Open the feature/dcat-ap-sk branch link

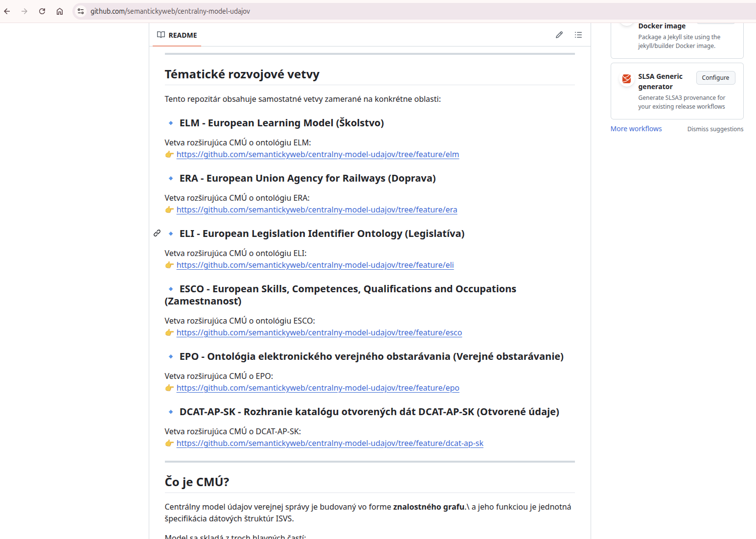click(x=330, y=444)
